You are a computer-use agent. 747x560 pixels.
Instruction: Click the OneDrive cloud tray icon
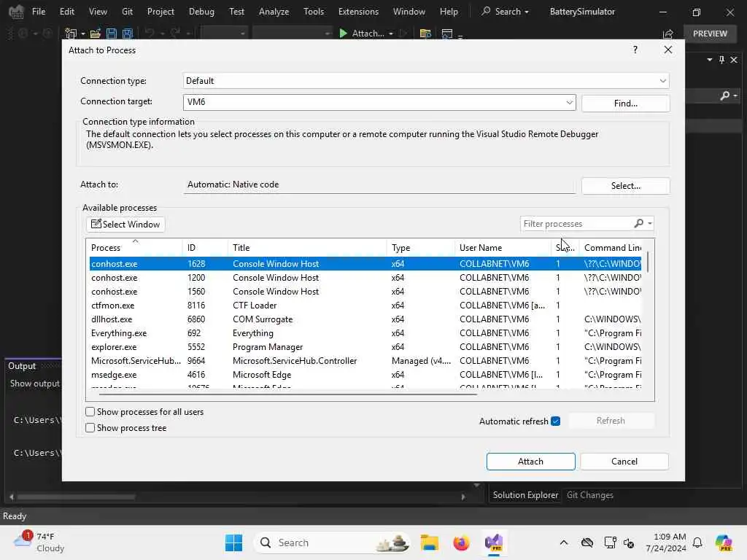587,542
